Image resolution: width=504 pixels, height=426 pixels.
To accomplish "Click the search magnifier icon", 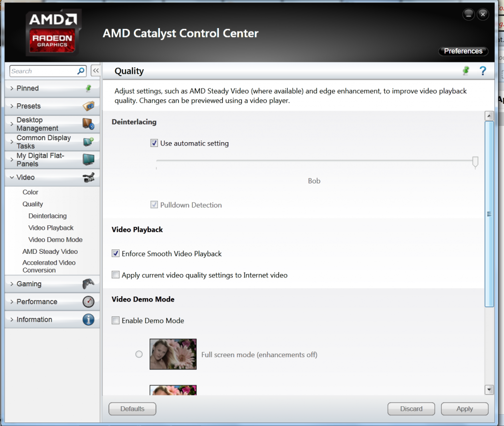I will 81,71.
